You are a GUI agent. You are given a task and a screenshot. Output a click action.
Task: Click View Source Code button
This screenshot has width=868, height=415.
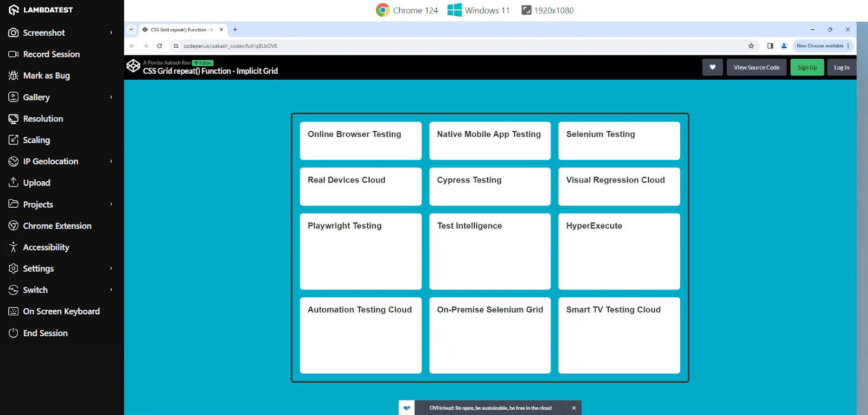pos(756,67)
